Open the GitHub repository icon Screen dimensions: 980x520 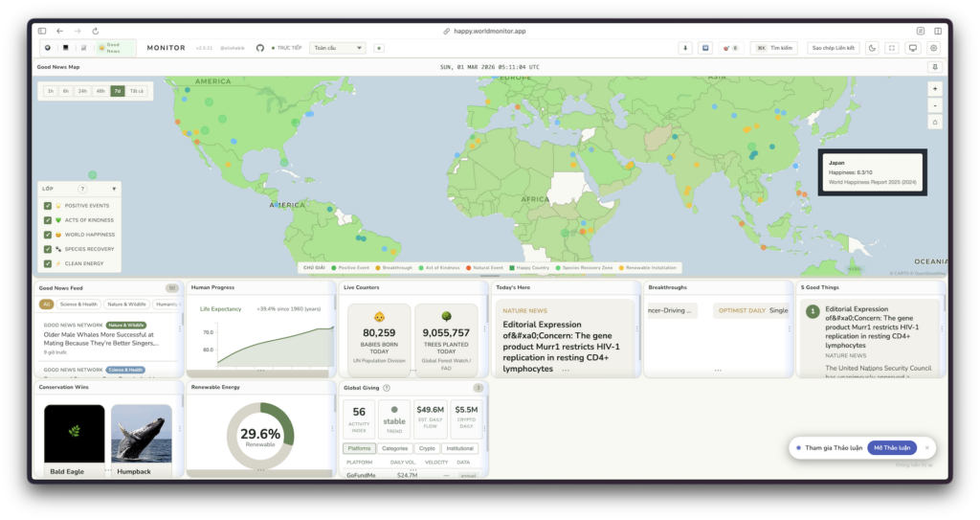(259, 48)
